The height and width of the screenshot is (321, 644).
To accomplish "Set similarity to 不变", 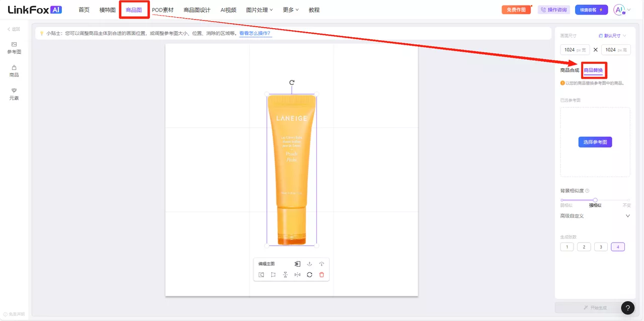I will click(626, 205).
